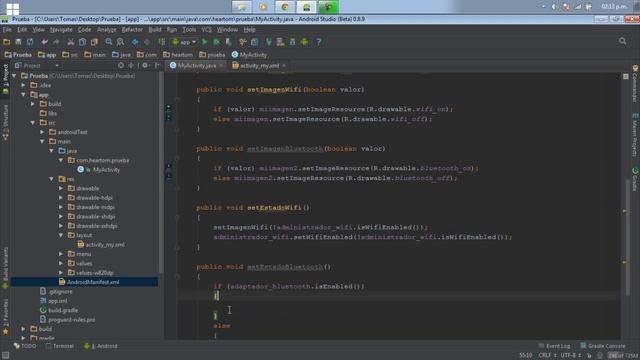Image resolution: width=640 pixels, height=360 pixels.
Task: Expand the values-w820dp folder node
Action: pyautogui.click(x=61, y=273)
